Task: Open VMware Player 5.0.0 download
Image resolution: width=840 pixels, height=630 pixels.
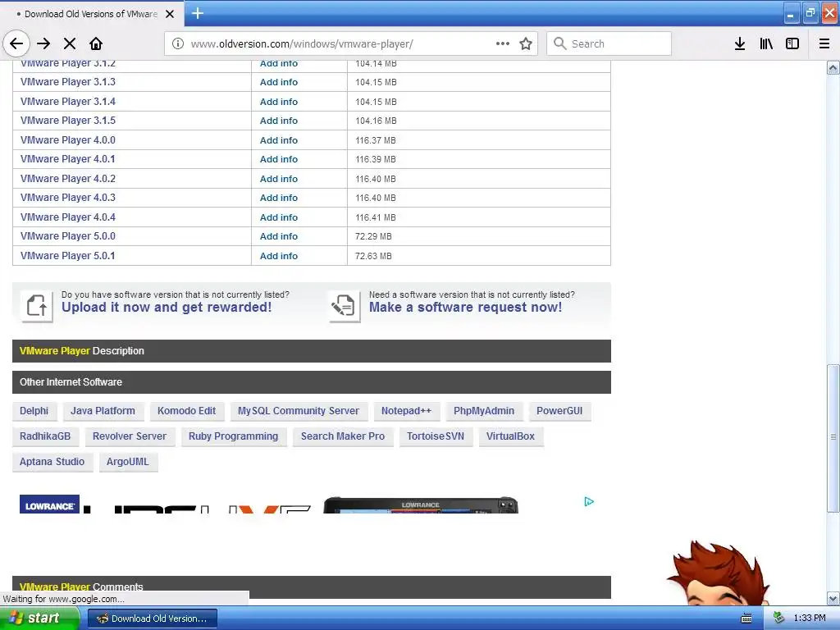Action: (68, 236)
